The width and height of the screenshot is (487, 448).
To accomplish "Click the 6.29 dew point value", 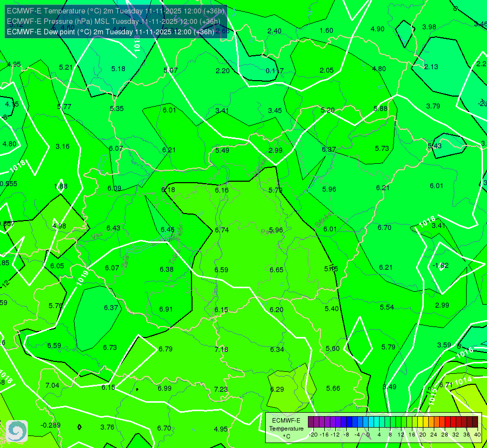I will tap(277, 389).
